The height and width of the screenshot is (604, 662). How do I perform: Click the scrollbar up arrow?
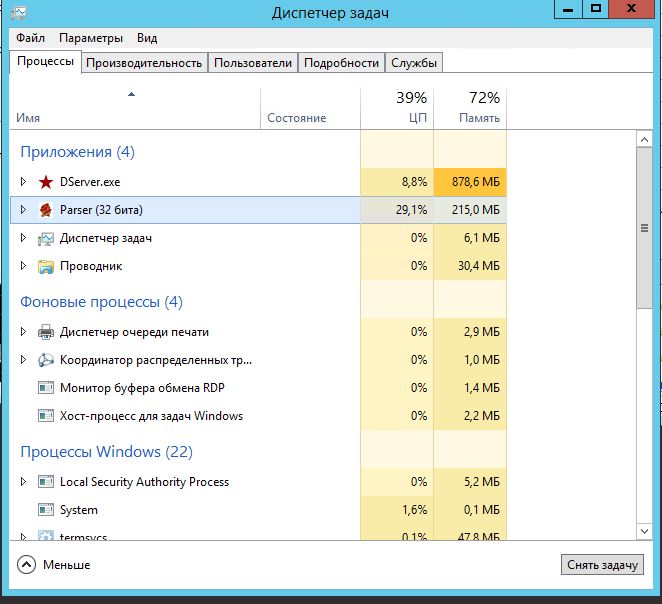click(x=644, y=140)
